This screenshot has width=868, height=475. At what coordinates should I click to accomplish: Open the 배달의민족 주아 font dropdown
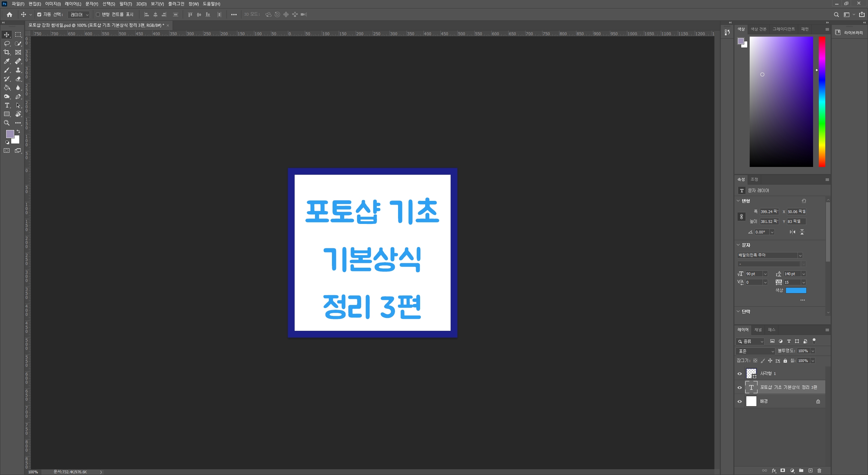pos(800,255)
